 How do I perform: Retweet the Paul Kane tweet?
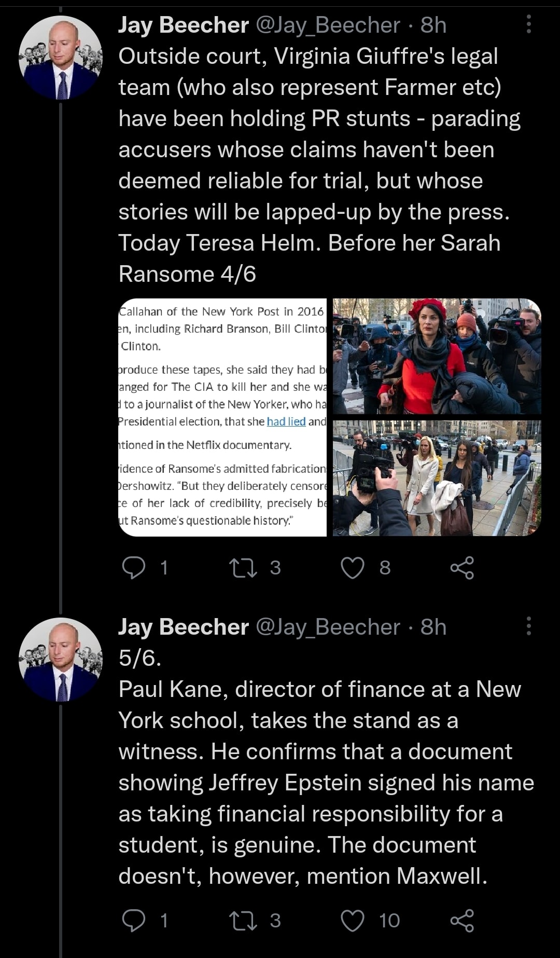click(243, 921)
